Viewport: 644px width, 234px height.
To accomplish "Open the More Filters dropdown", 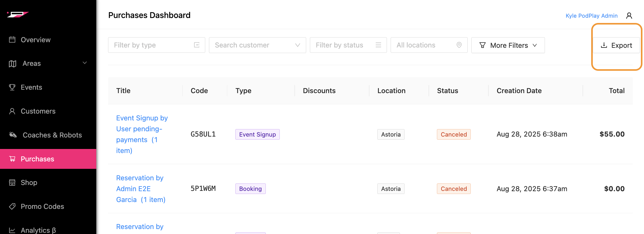I will [508, 45].
